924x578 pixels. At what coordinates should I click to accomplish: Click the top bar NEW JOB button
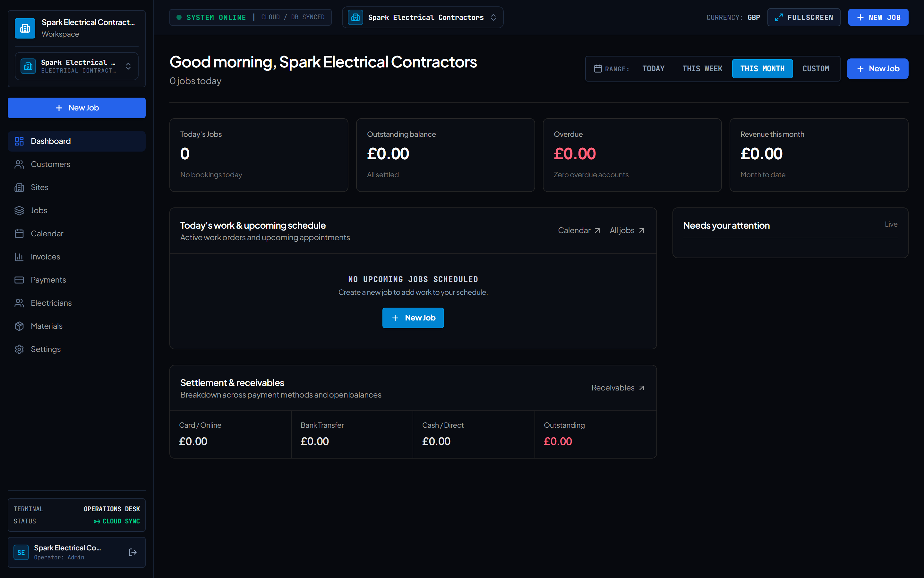[878, 17]
